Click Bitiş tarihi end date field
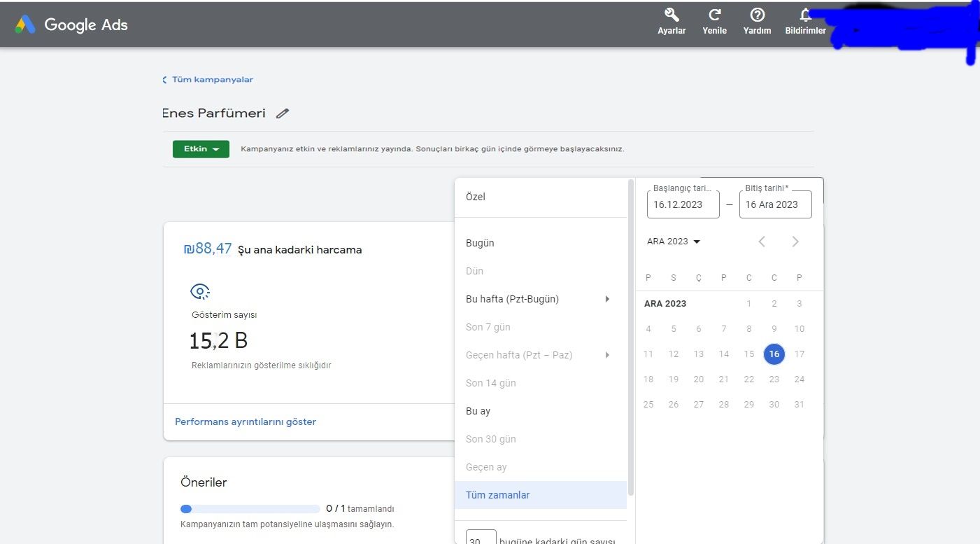 click(x=776, y=204)
